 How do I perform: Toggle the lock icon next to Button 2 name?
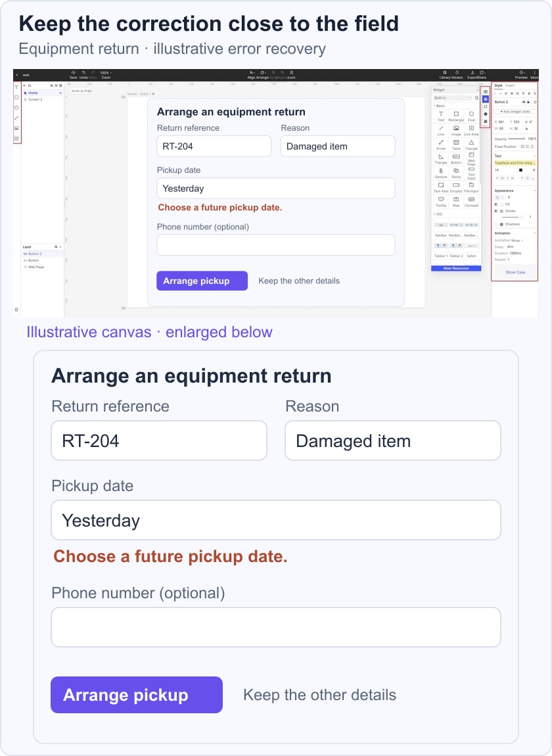528,102
